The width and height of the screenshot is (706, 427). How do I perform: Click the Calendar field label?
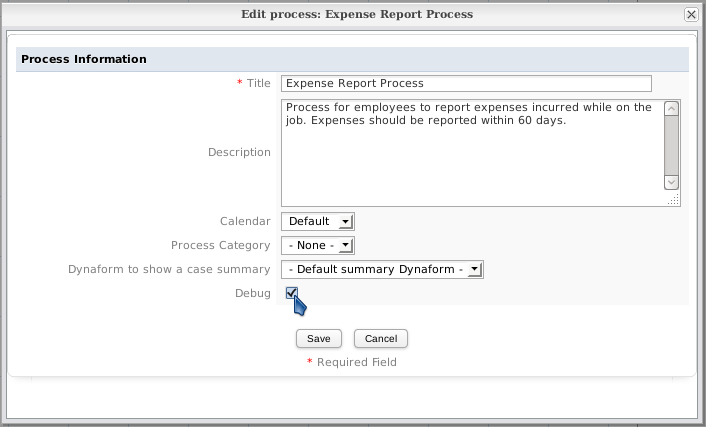click(x=245, y=221)
